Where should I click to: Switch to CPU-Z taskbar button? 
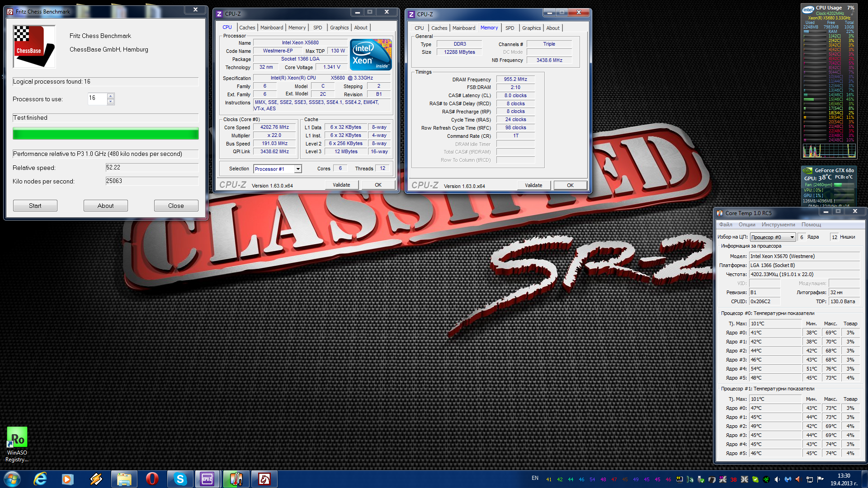(207, 479)
